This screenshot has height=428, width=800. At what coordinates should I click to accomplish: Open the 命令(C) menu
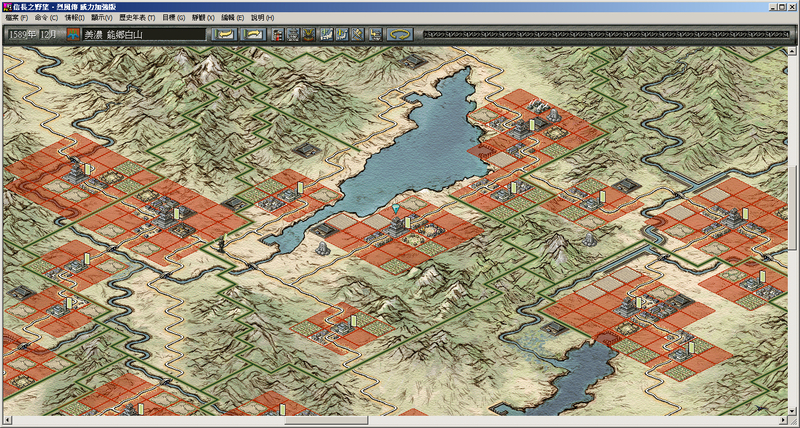[46, 17]
